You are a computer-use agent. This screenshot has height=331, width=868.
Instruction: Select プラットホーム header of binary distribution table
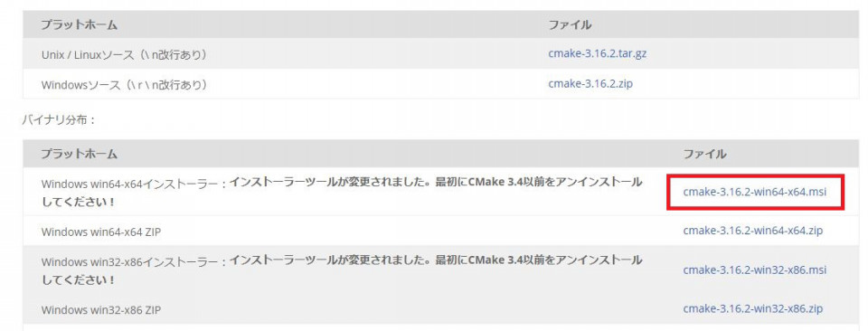pyautogui.click(x=79, y=154)
